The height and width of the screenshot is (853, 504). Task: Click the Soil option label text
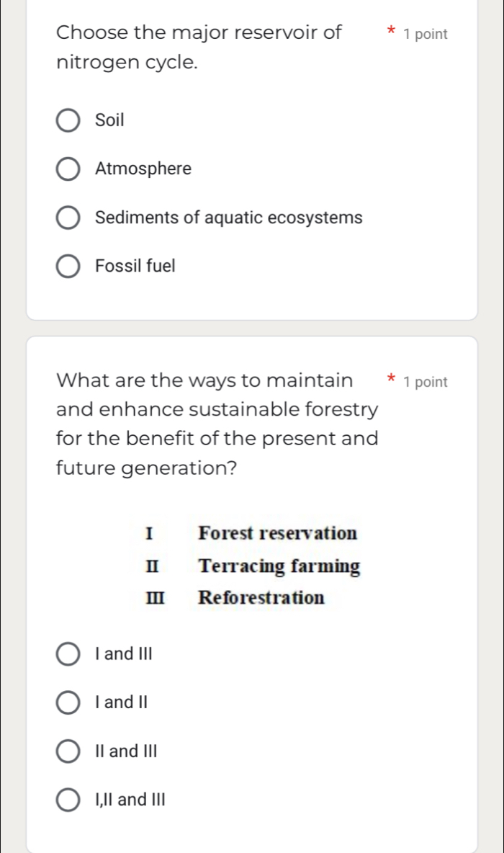pyautogui.click(x=109, y=120)
